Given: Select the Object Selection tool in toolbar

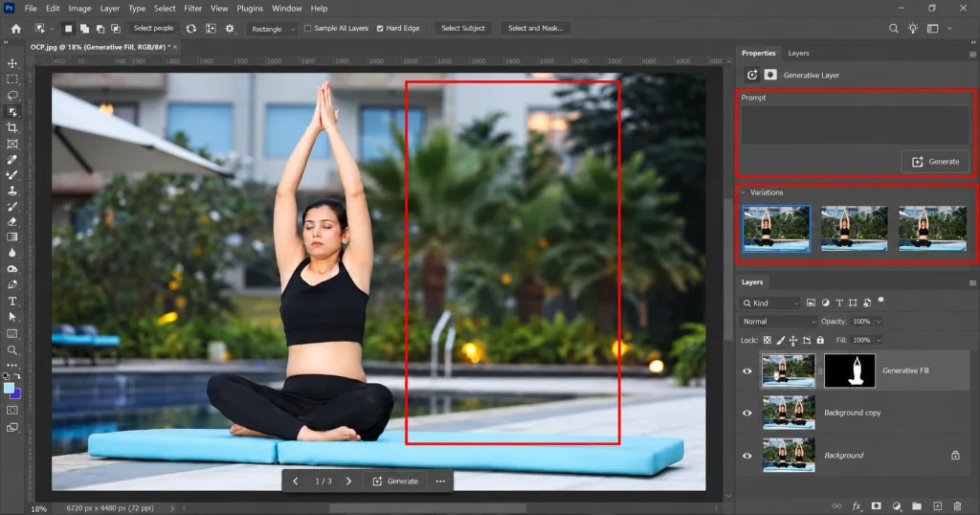Looking at the screenshot, I should [x=12, y=112].
